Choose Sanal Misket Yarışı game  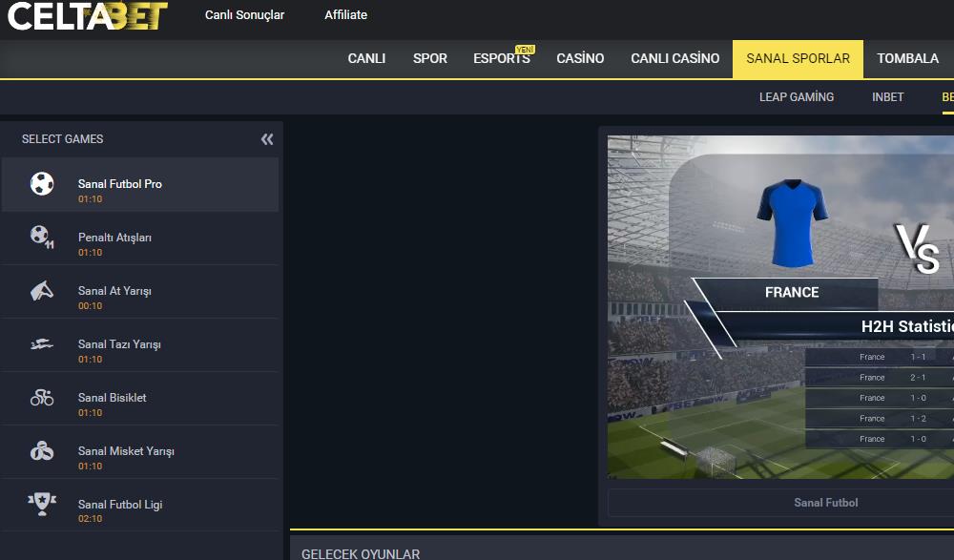coord(140,452)
